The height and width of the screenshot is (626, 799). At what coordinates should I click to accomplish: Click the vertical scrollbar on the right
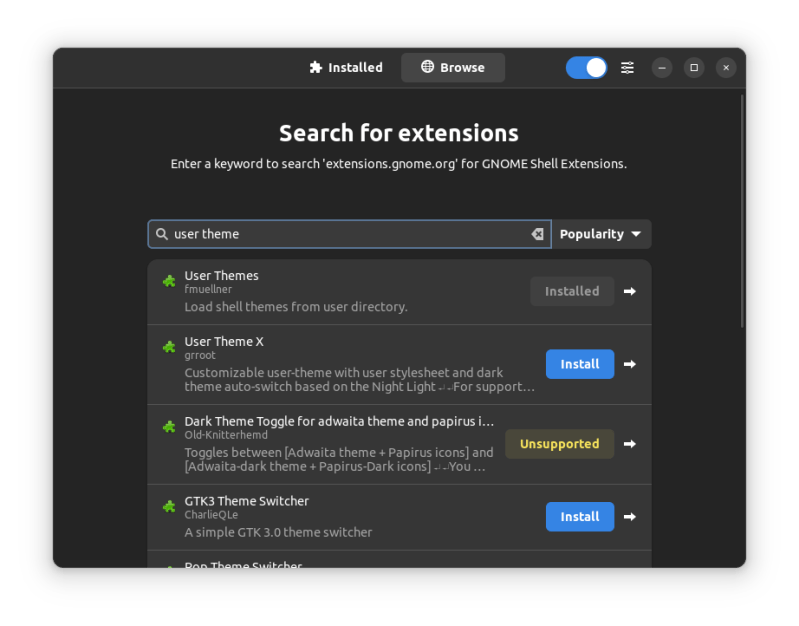742,211
